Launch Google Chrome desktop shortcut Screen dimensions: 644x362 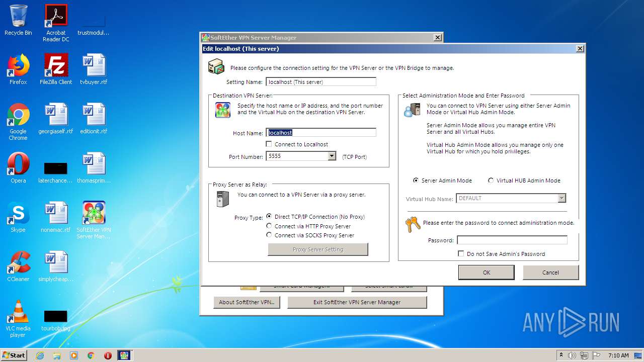(18, 122)
